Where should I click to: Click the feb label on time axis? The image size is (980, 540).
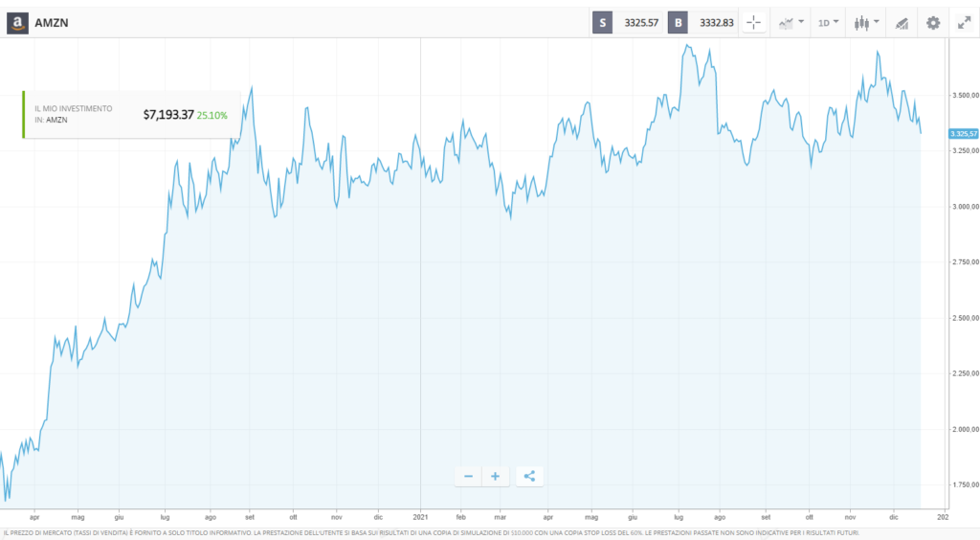[461, 517]
